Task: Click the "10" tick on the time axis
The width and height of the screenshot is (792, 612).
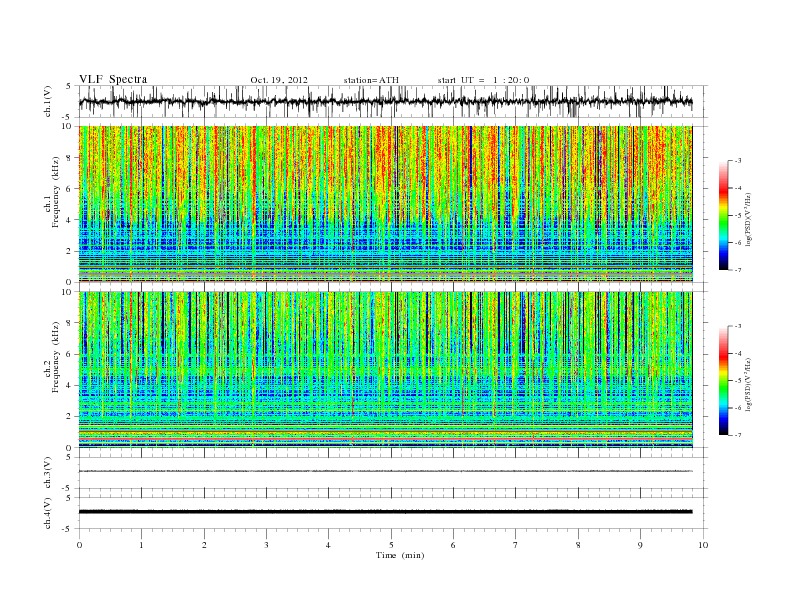Action: click(703, 545)
